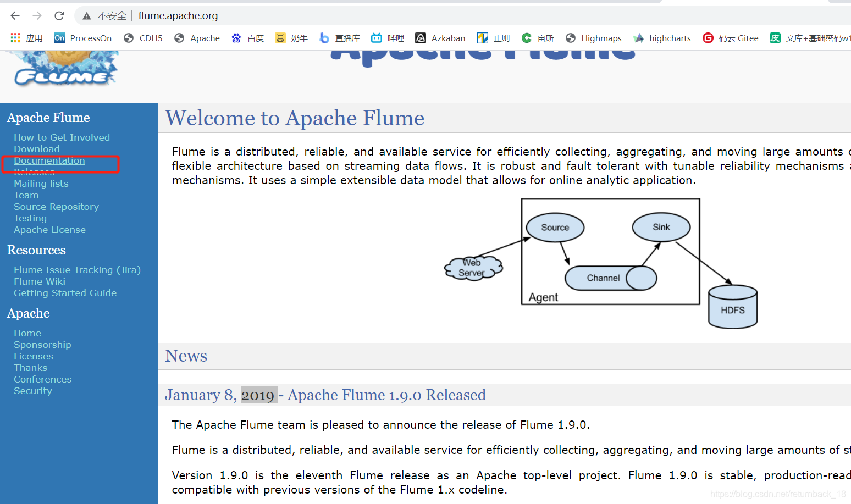
Task: Open the Apache License link
Action: [x=49, y=230]
